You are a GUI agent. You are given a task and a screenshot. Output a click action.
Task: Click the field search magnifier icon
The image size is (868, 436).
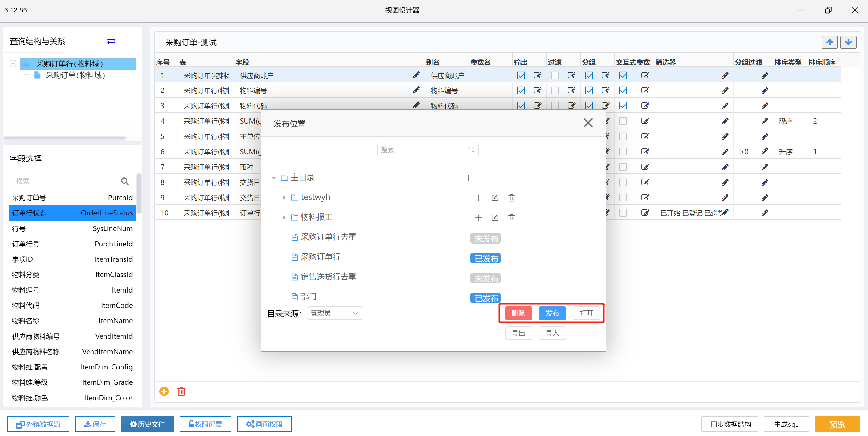click(125, 181)
